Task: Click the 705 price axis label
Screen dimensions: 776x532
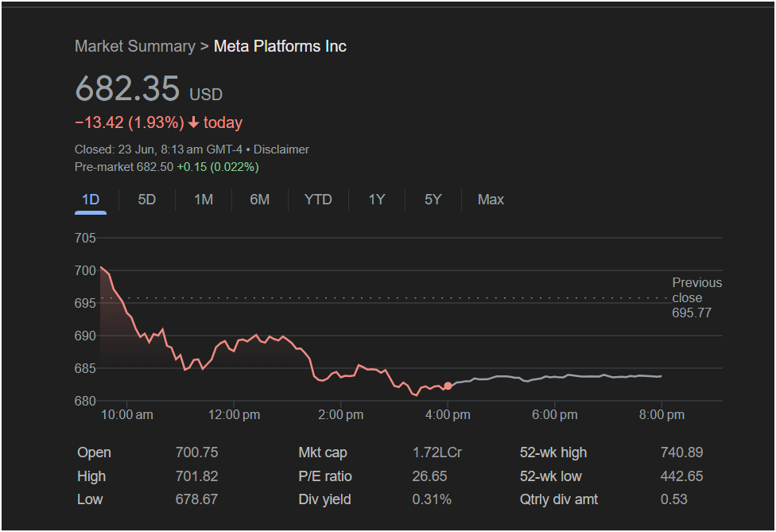Action: (x=85, y=238)
